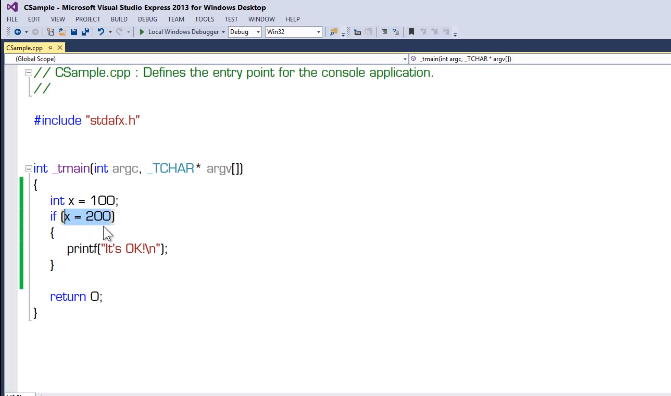
Task: Click the CSample.cpp comment line
Action: 234,73
